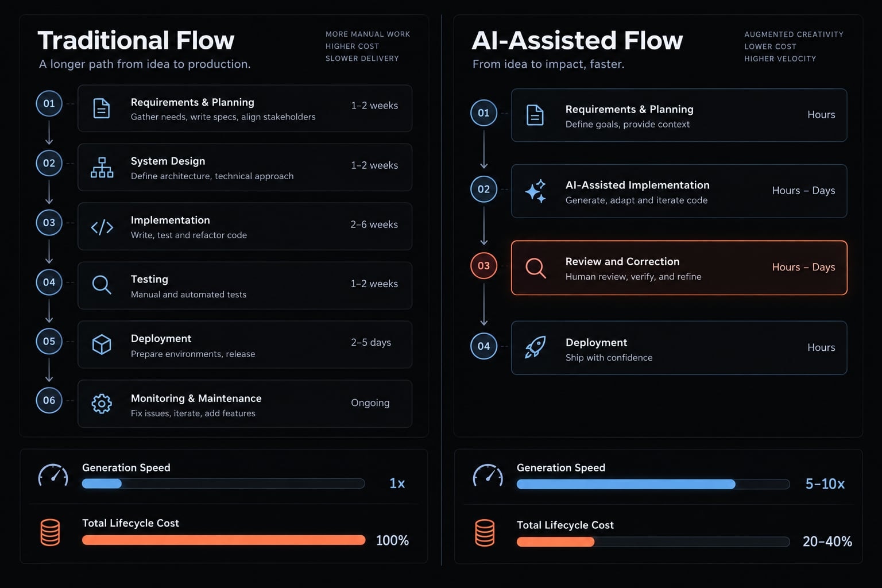The height and width of the screenshot is (588, 882).
Task: Click the cube icon in Traditional Deployment
Action: [102, 345]
